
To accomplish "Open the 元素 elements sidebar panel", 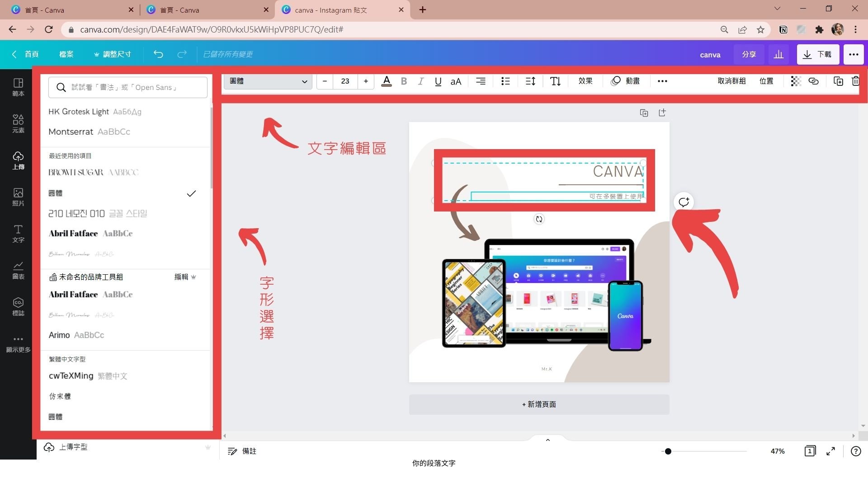I will click(x=18, y=123).
